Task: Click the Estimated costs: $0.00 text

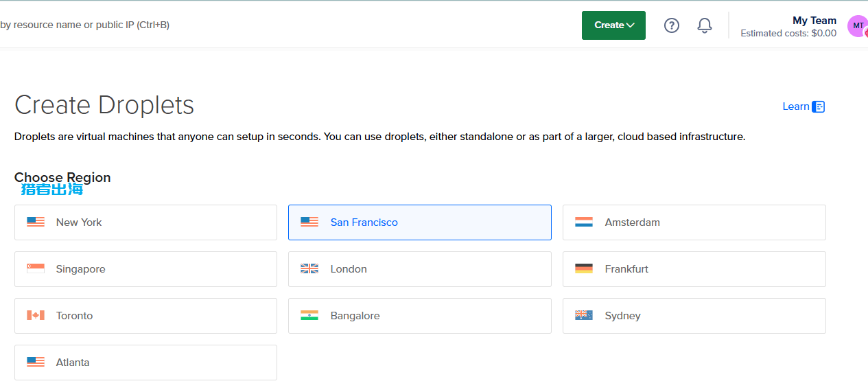Action: point(788,33)
